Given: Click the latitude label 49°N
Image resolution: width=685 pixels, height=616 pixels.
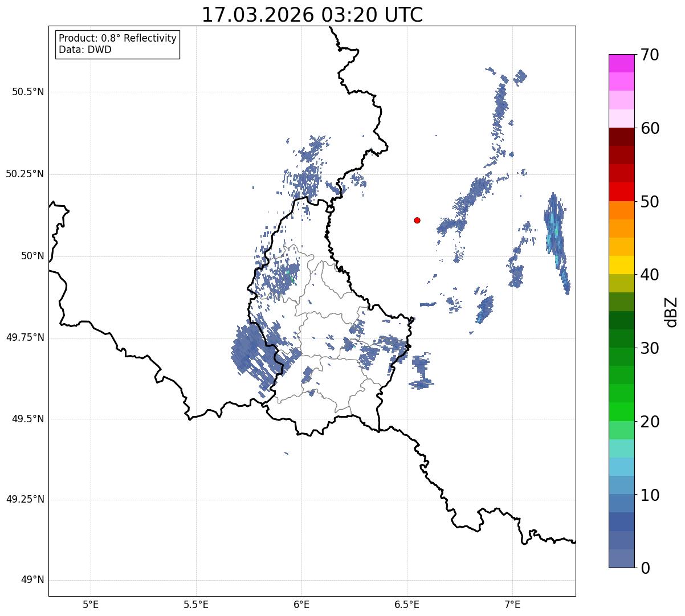Looking at the screenshot, I should [x=32, y=580].
